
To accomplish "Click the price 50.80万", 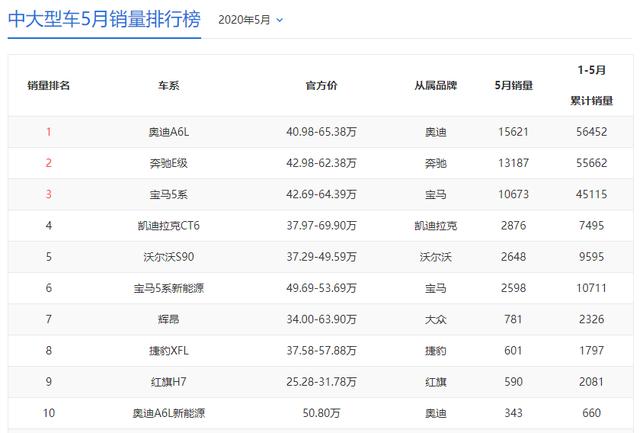I will pos(321,413).
